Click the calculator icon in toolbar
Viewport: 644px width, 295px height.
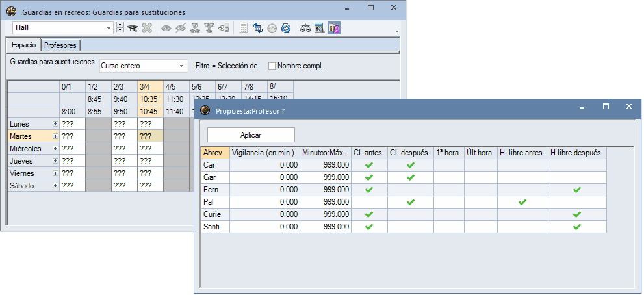[x=244, y=28]
